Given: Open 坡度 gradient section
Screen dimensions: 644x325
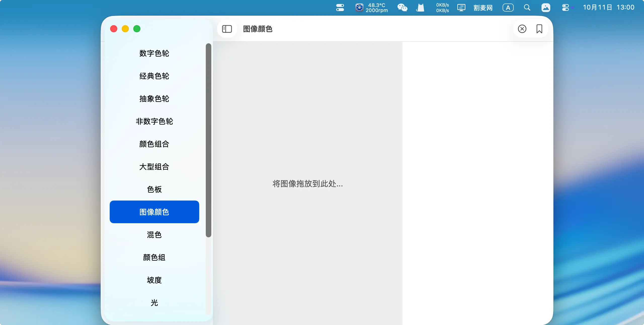Looking at the screenshot, I should (x=154, y=280).
